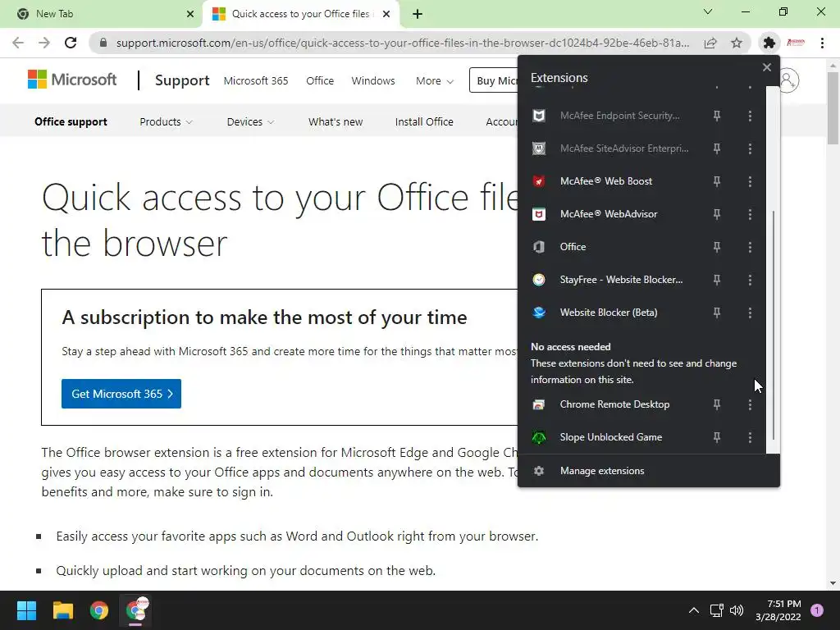Open more options for McAfee Web Boost
The width and height of the screenshot is (840, 630).
pyautogui.click(x=750, y=181)
